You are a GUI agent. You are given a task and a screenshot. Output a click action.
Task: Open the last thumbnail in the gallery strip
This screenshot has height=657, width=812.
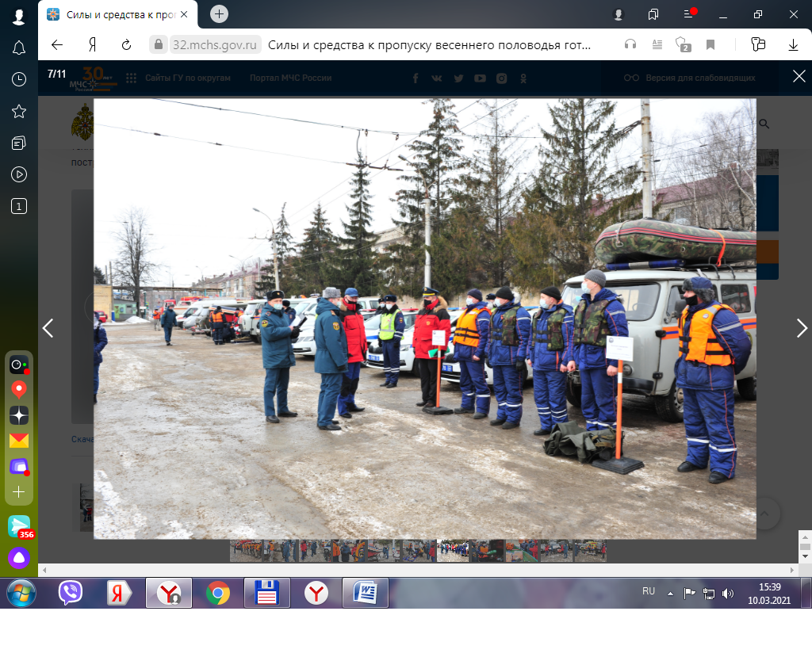coord(590,551)
